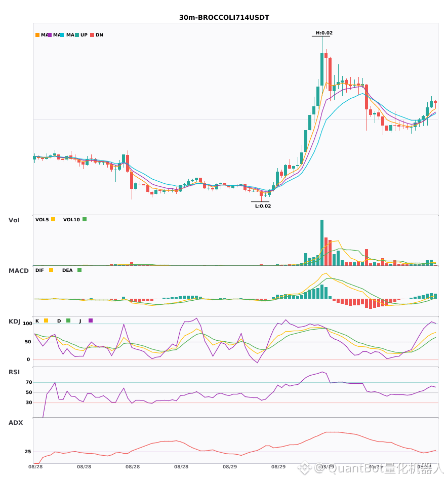Click the tallest teal volume bar

coord(322,243)
